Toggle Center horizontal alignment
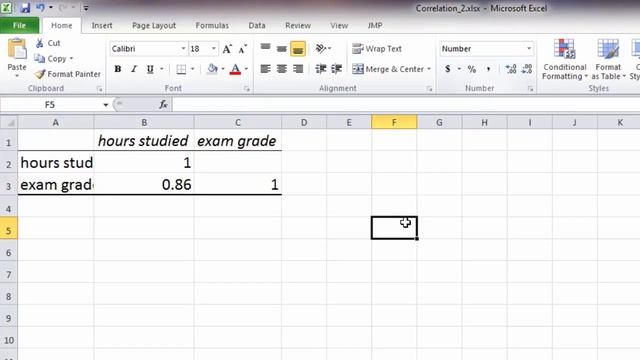Viewport: 640px width, 360px height. (x=282, y=69)
